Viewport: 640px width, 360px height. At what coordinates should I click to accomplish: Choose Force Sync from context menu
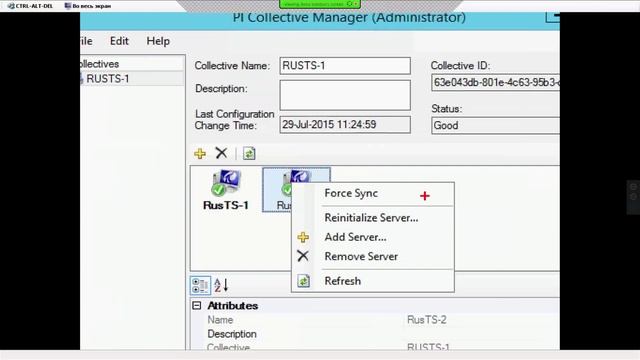pyautogui.click(x=351, y=193)
